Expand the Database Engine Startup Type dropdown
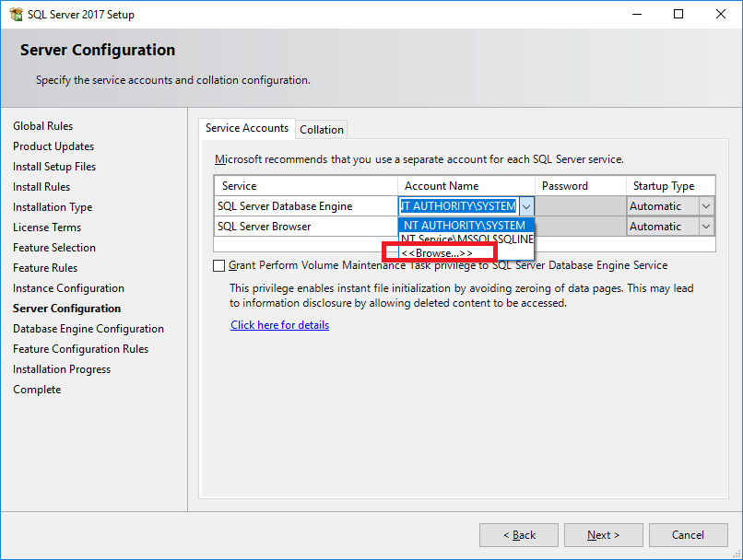This screenshot has width=743, height=560. [705, 206]
